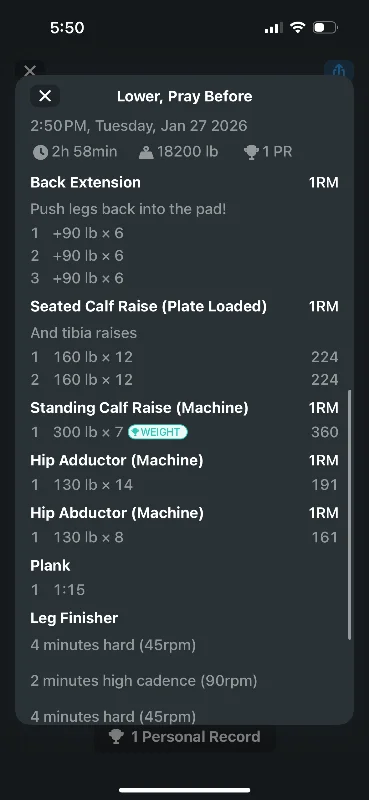The width and height of the screenshot is (369, 800).
Task: Tap the 300 lb × 7 set row
Action: click(x=184, y=432)
